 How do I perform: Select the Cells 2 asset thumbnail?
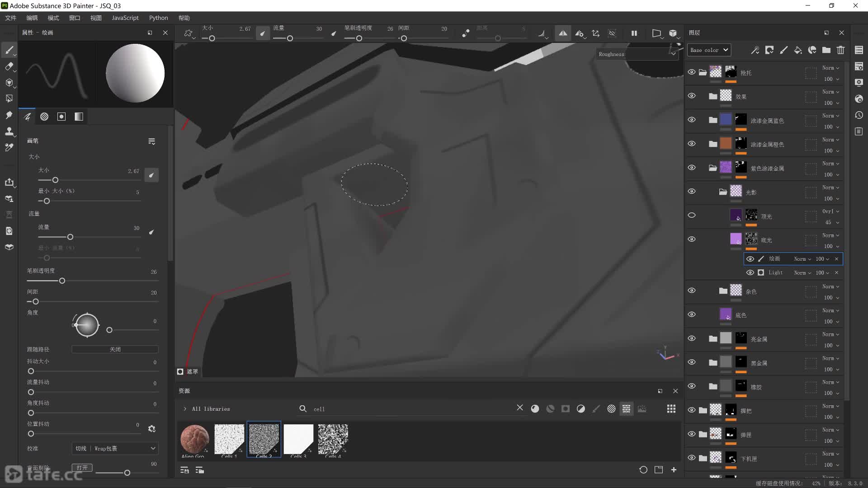[264, 440]
